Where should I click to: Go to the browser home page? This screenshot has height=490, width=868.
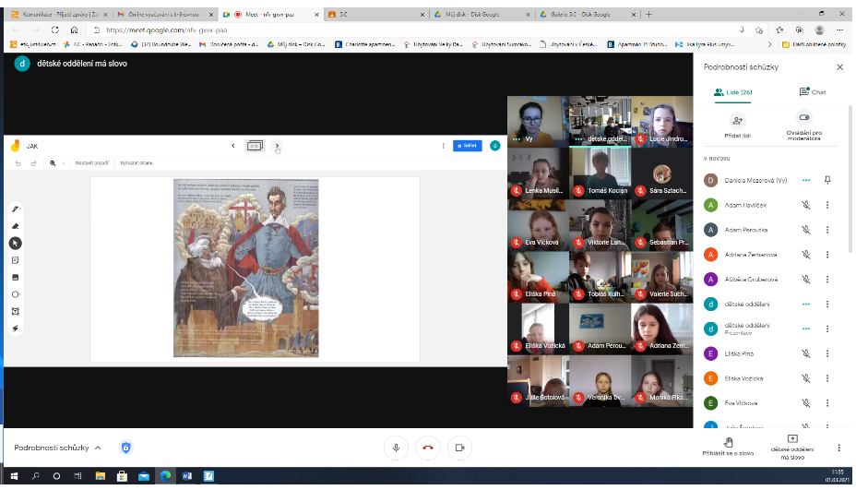point(74,30)
